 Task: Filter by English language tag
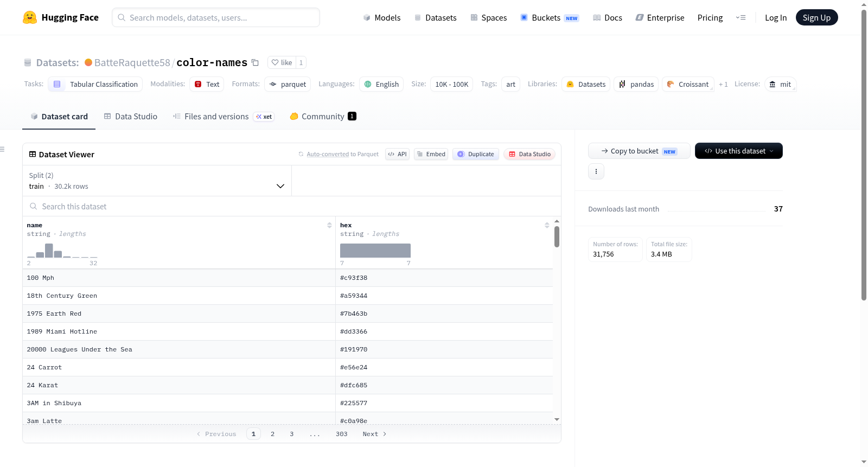click(381, 84)
